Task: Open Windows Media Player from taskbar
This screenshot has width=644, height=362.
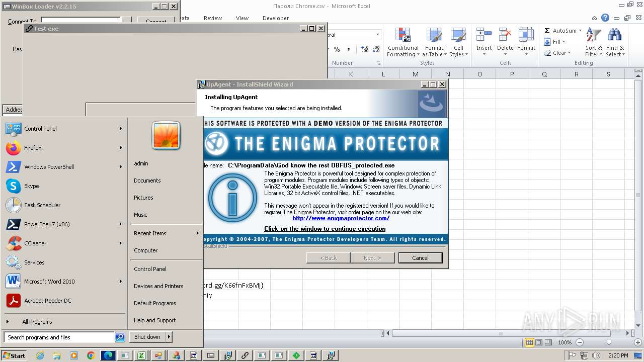Action: click(74, 355)
